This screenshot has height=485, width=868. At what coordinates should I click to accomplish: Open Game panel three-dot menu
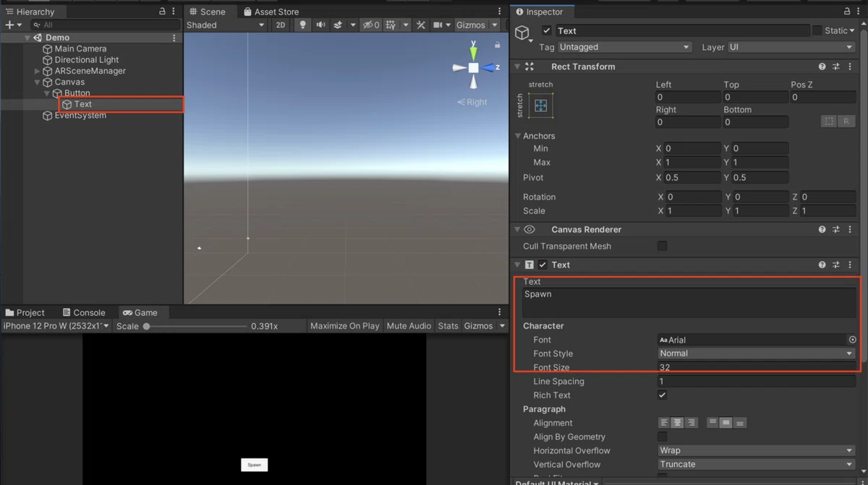500,312
